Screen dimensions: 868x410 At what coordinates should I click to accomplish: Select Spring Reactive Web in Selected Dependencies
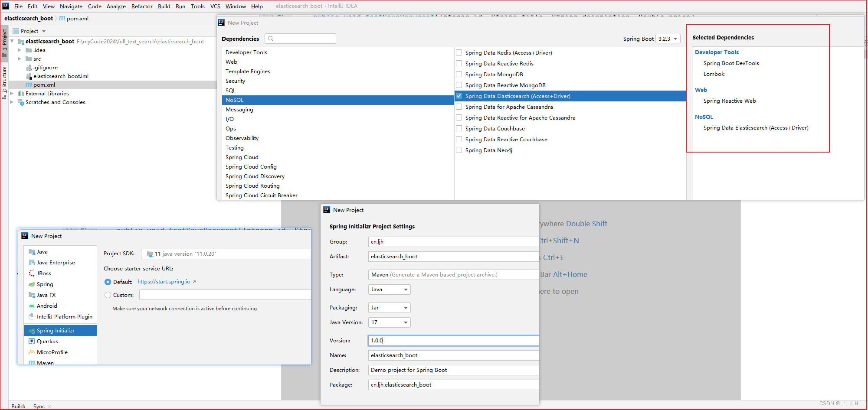(x=730, y=101)
